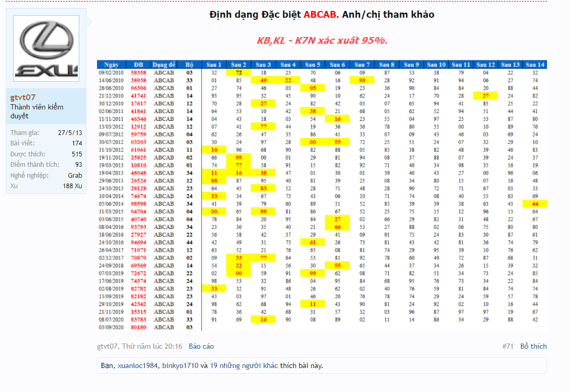Click gtvt07 author link in post footer
Screen dimensions: 570x392
tap(108, 346)
